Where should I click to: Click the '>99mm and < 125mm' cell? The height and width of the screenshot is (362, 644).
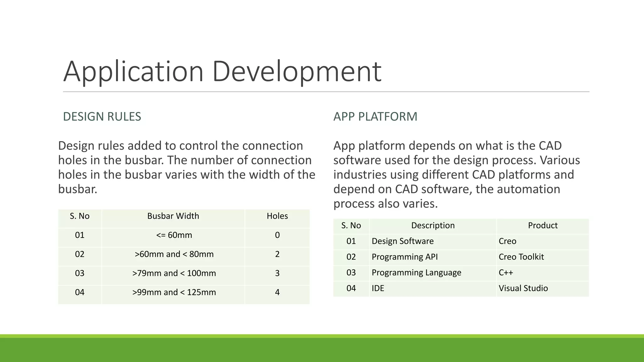(x=174, y=293)
